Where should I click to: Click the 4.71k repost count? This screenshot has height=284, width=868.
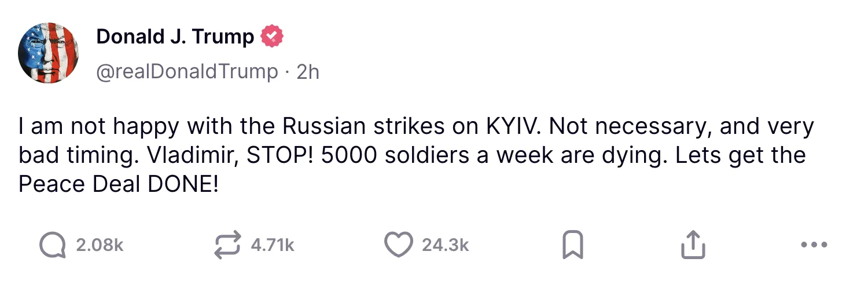tap(272, 246)
